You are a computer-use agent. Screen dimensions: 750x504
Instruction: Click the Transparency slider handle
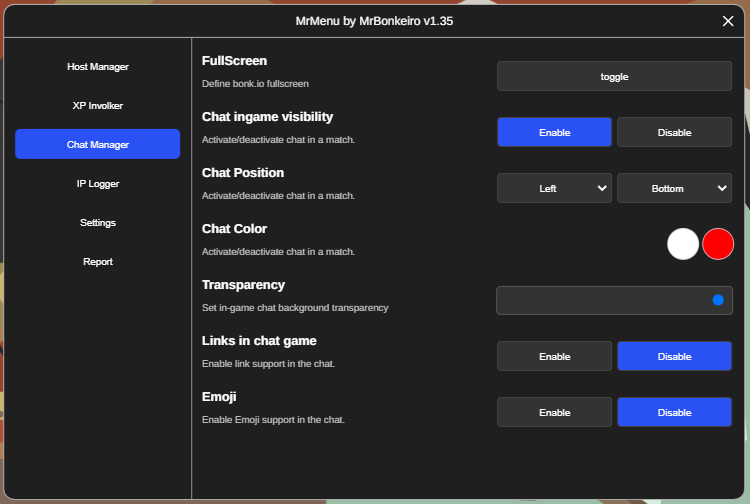click(x=718, y=300)
